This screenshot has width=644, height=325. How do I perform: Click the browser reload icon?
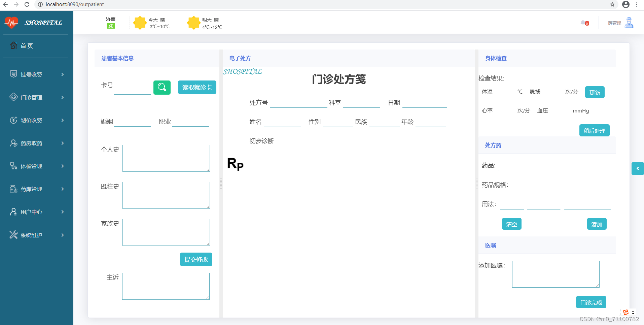27,4
